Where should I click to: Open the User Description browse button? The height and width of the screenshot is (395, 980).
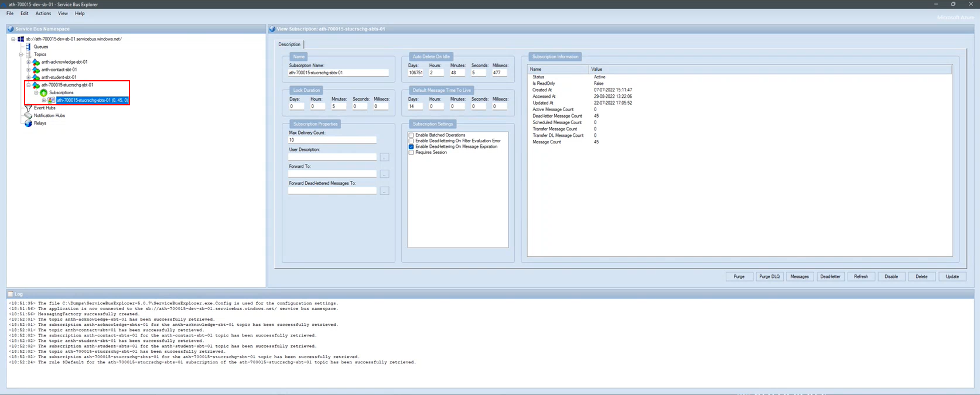click(384, 157)
